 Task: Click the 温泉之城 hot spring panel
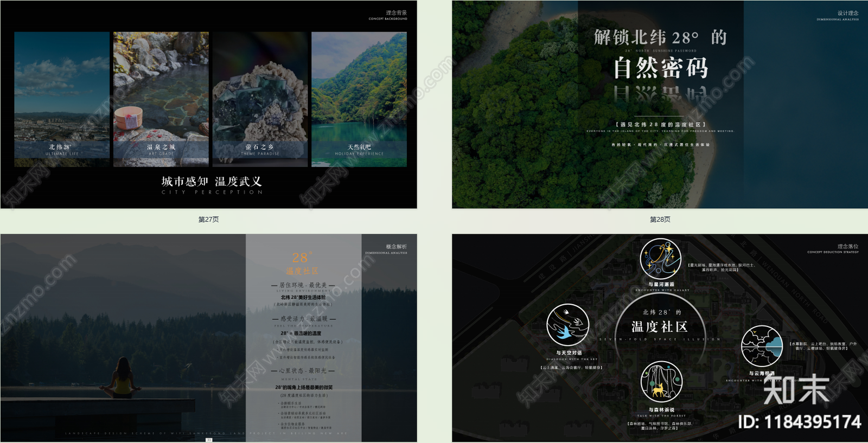[161, 99]
